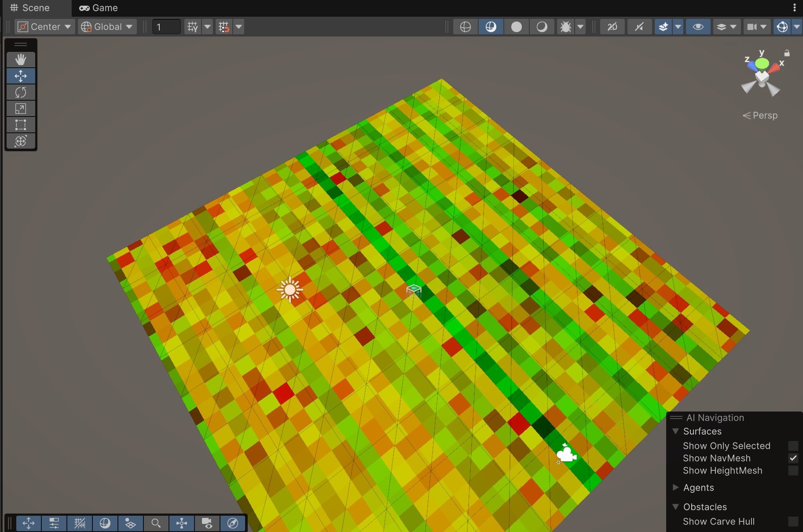Open render overlay layers dropdown
This screenshot has height=532, width=803.
[x=726, y=27]
